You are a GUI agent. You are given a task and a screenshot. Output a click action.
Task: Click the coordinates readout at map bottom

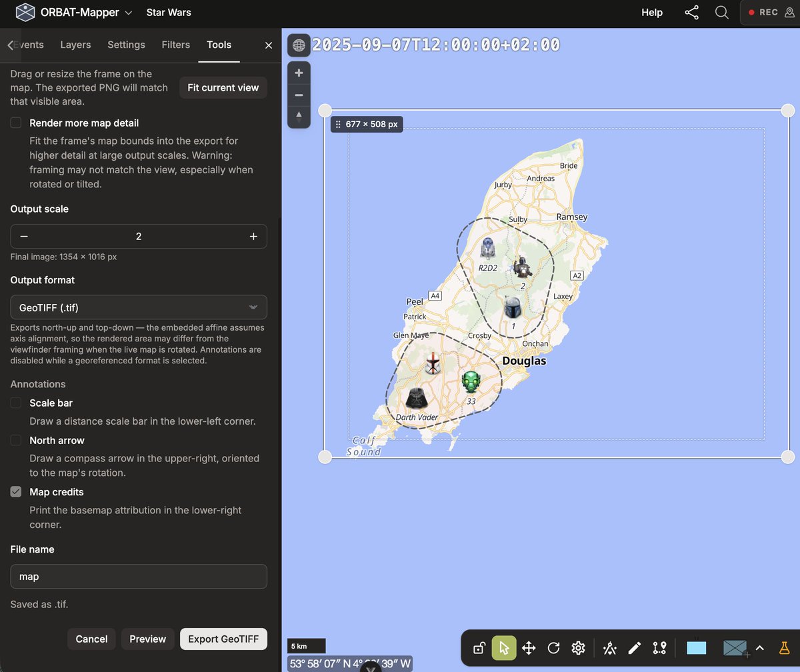350,664
